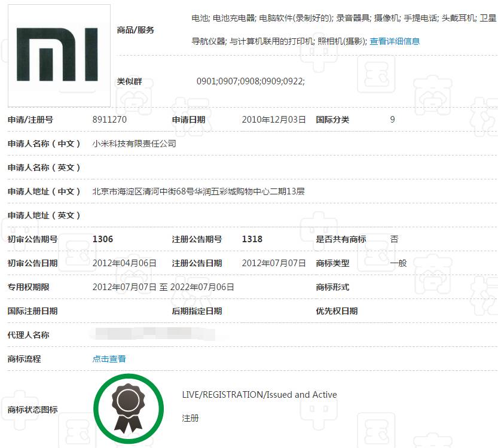Click the exclusive rights period date range
Screen dimensions: 498x448
[163, 287]
